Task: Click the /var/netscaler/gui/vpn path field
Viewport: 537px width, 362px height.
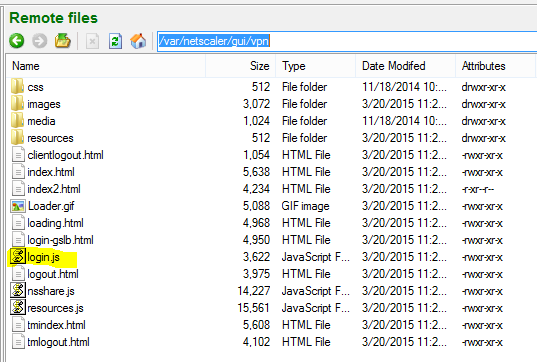Action: (347, 41)
